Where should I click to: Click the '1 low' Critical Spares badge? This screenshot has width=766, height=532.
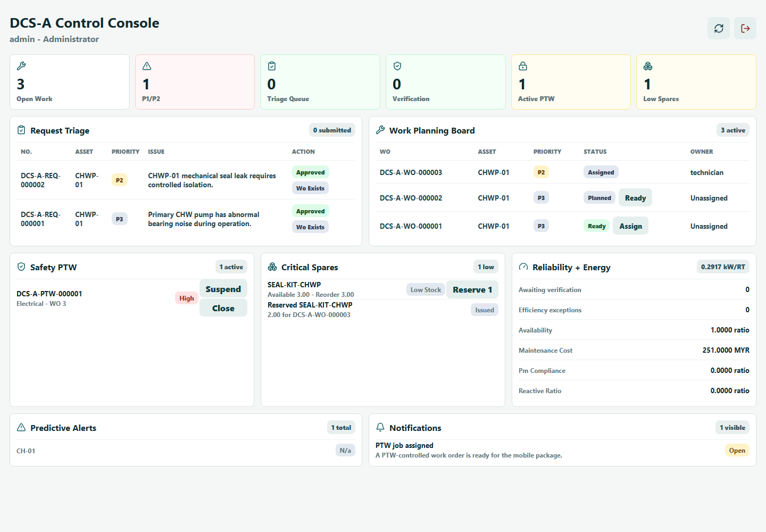point(486,267)
